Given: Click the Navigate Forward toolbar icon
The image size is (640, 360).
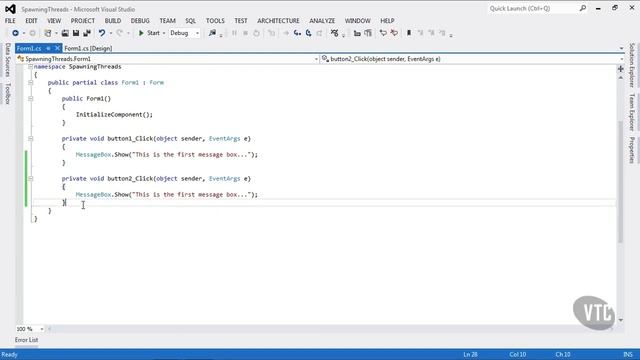Looking at the screenshot, I should pos(33,33).
